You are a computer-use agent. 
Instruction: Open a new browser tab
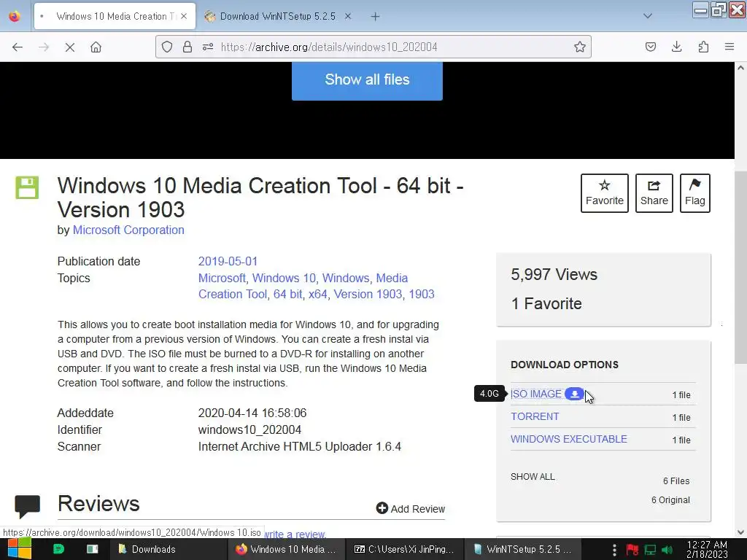pos(376,17)
